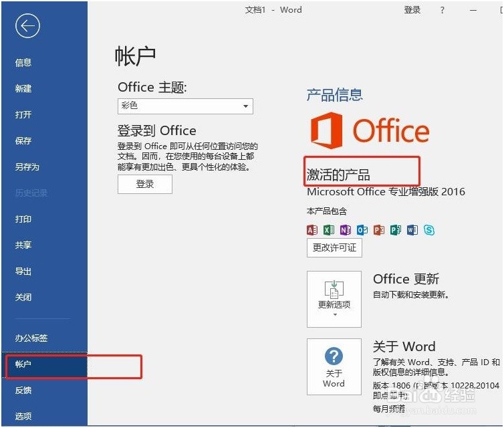Screen dimensions: 504x428
Task: Go back using the circular arrow button
Action: click(27, 25)
